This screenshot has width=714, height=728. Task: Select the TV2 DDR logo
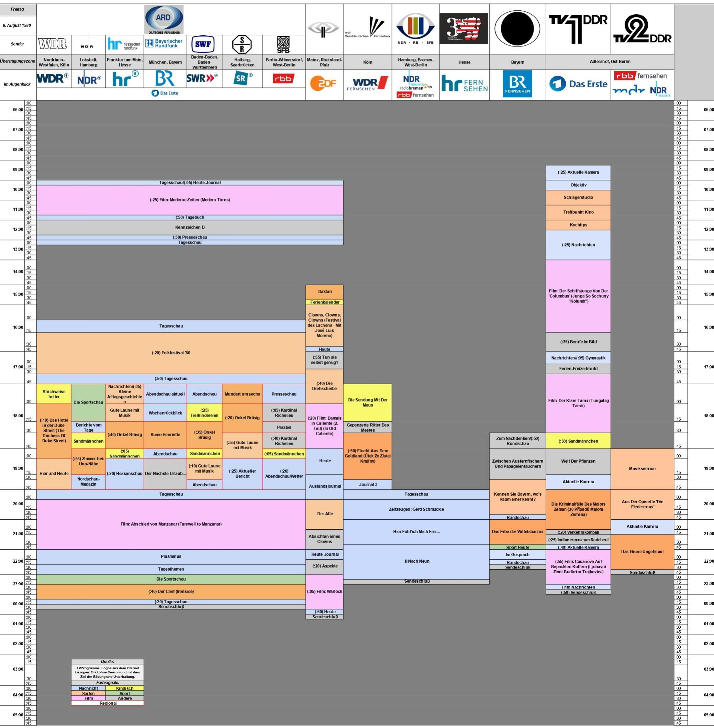point(642,29)
